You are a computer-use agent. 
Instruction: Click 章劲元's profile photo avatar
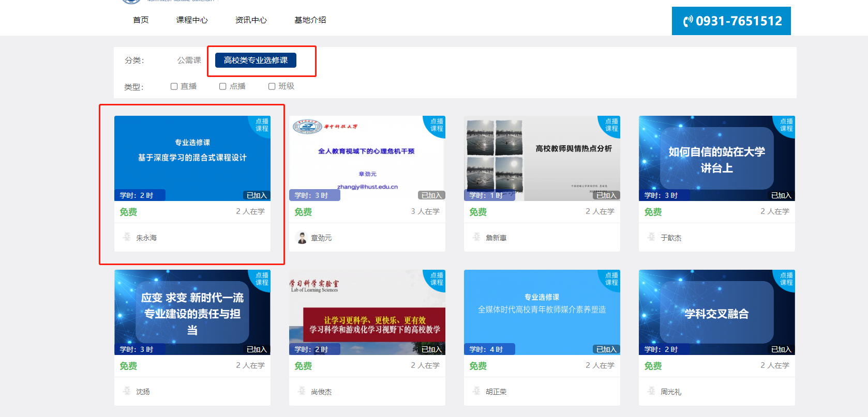click(302, 238)
